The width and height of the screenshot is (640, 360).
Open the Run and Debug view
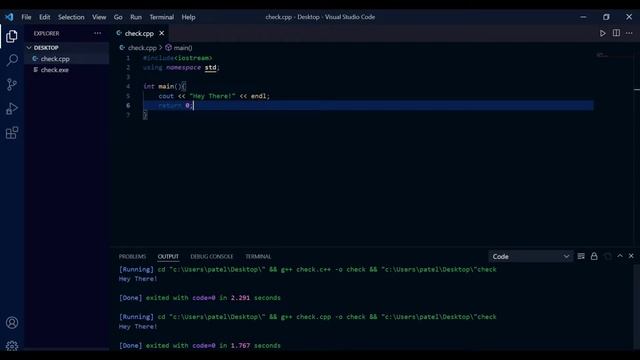12,109
